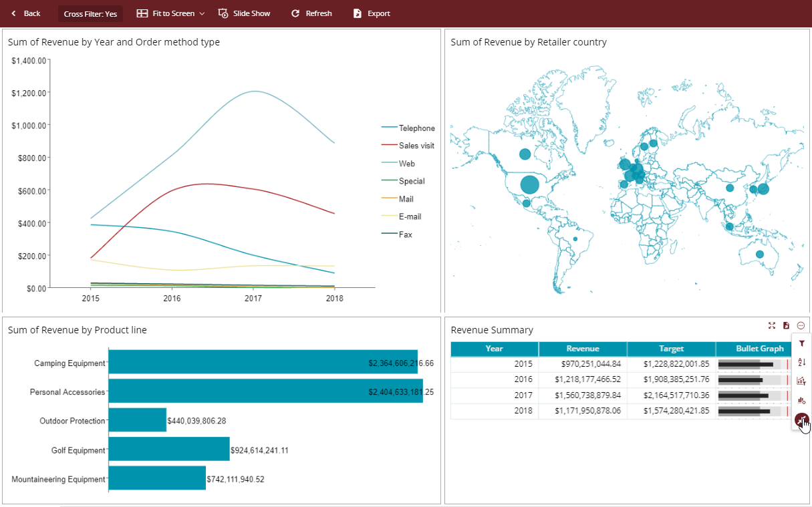Open the ellipsis more-options icon on Revenue Summary

[800, 325]
